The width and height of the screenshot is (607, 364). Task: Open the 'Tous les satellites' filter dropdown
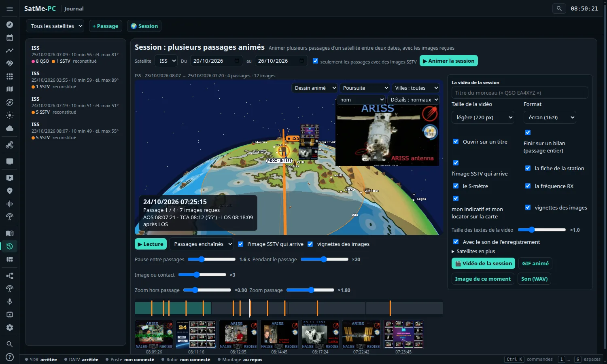(55, 26)
